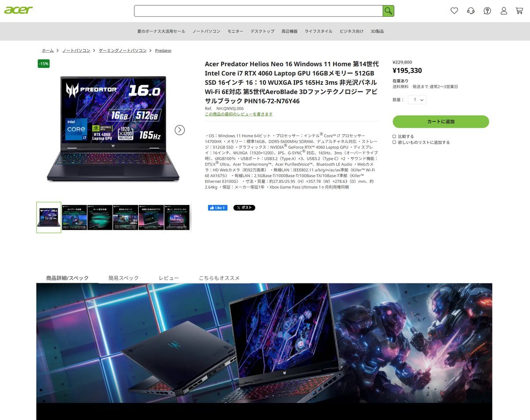
Task: Click the main Predator laptop product image
Action: 113,129
